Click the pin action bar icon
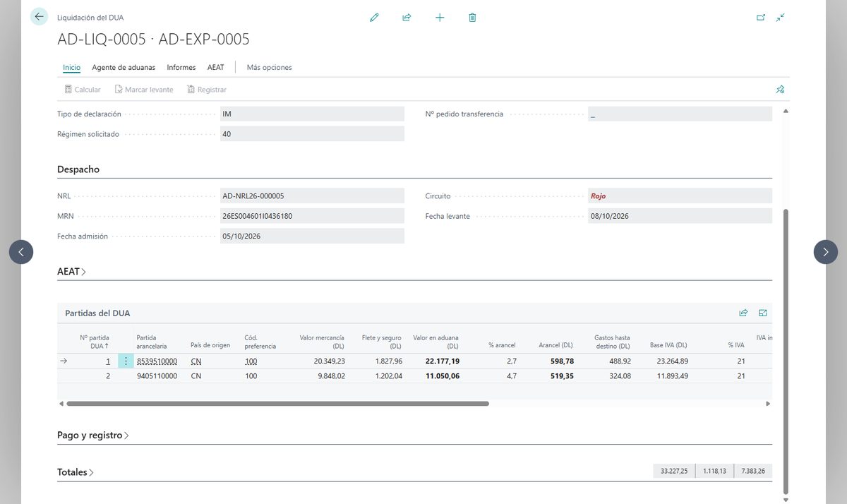The image size is (847, 504). pyautogui.click(x=780, y=90)
